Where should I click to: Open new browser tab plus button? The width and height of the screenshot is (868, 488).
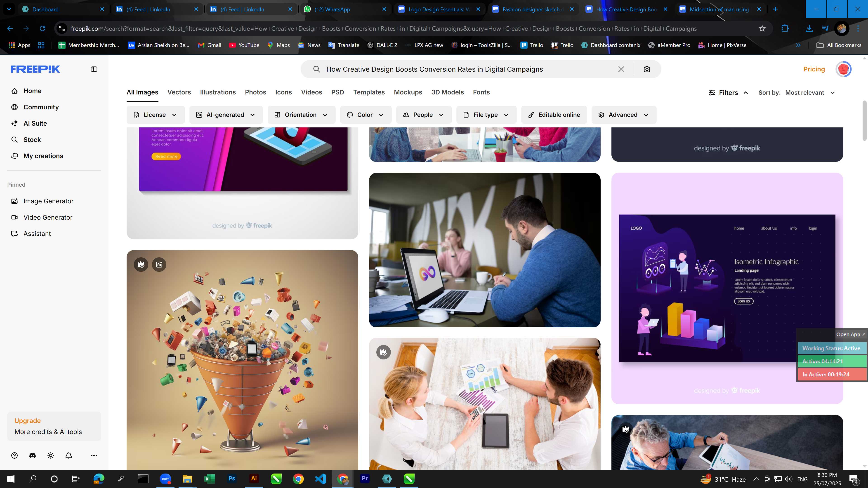pos(775,9)
